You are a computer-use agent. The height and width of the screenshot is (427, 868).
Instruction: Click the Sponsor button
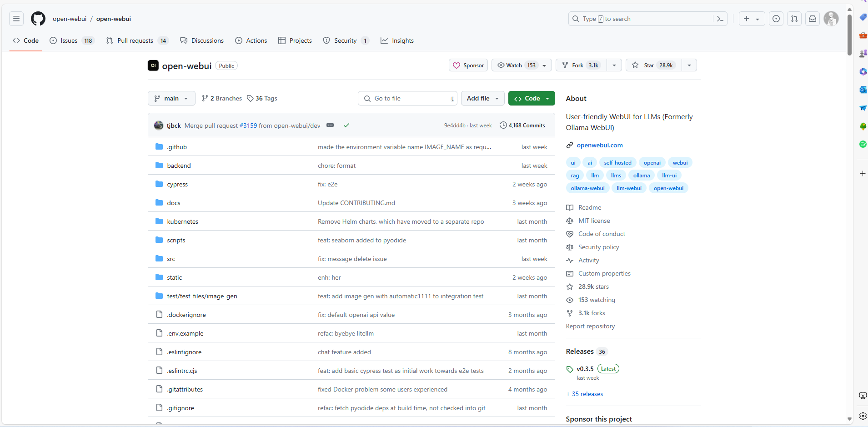click(468, 65)
